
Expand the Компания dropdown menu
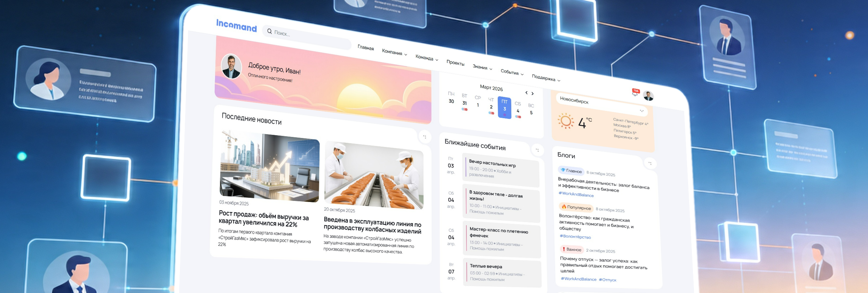coord(394,52)
